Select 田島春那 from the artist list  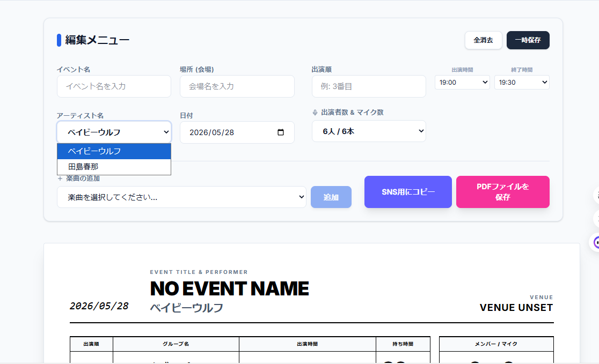114,167
